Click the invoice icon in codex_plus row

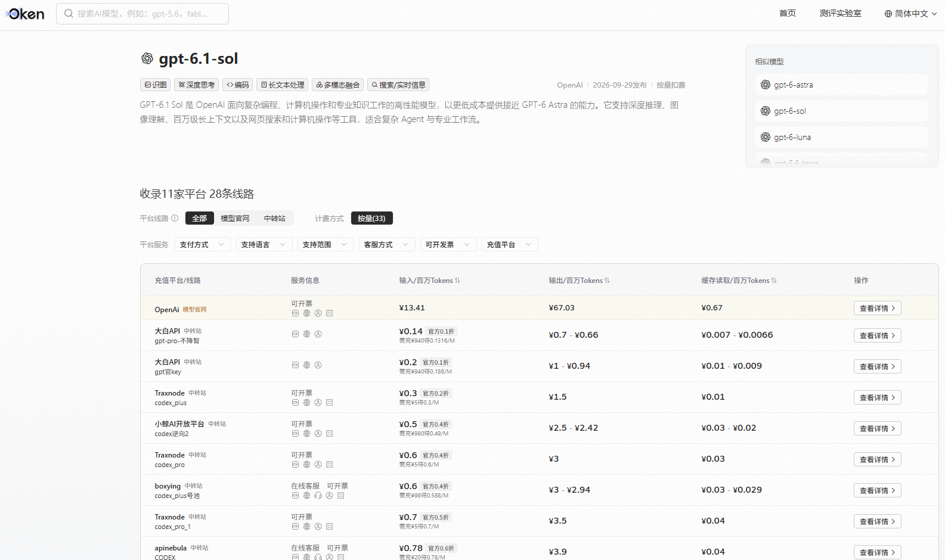[329, 403]
